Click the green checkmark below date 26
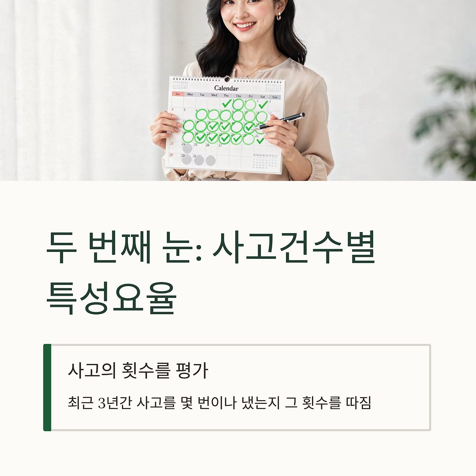The height and width of the screenshot is (476, 476). [x=260, y=141]
